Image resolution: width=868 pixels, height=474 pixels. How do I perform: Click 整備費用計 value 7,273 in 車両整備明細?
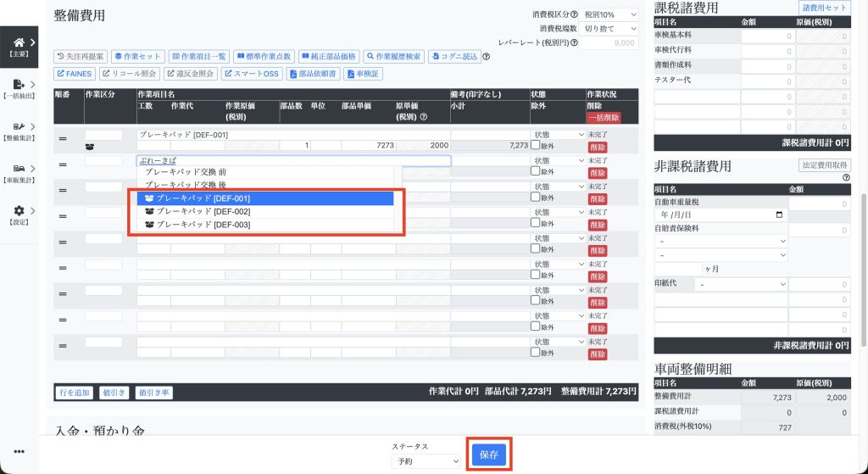(x=767, y=397)
